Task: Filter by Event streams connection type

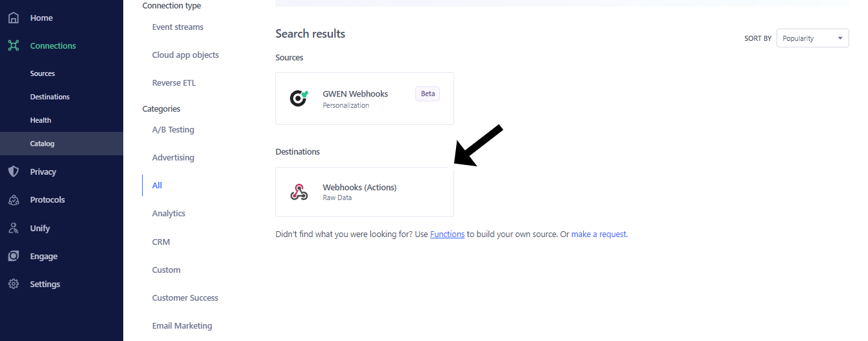Action: (178, 27)
